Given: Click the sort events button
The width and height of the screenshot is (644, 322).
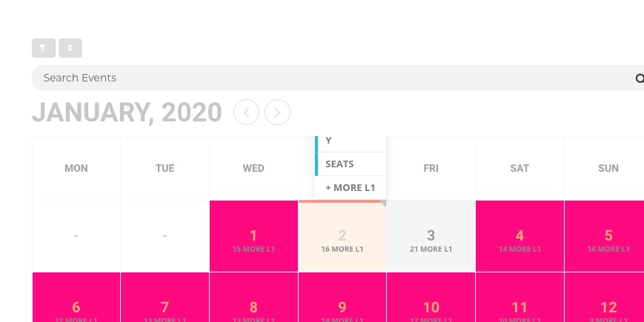Looking at the screenshot, I should 70,48.
